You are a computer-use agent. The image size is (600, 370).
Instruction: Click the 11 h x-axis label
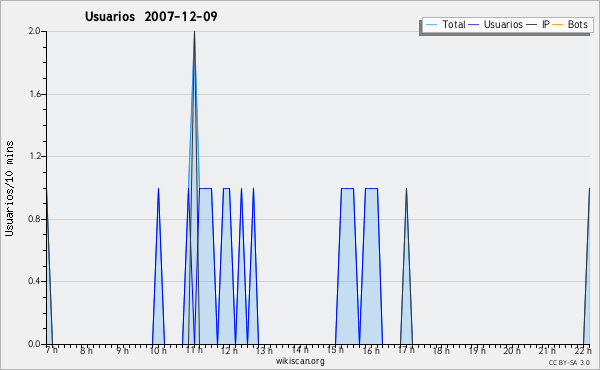[194, 350]
